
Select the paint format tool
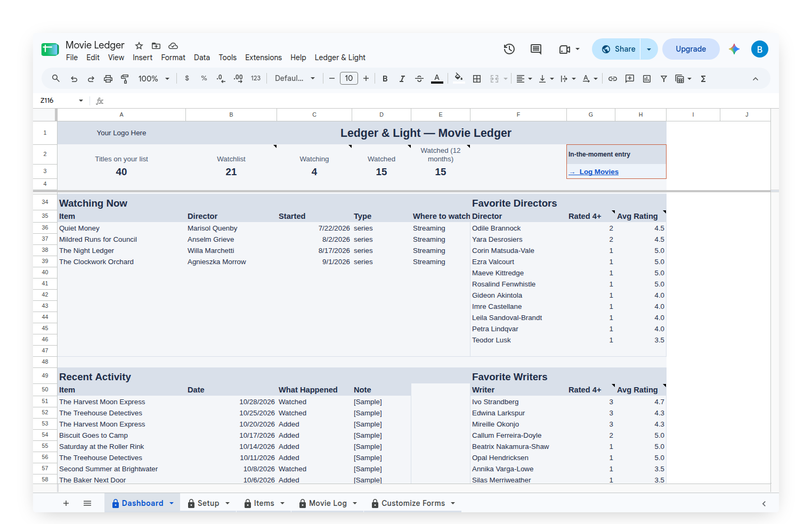coord(125,79)
